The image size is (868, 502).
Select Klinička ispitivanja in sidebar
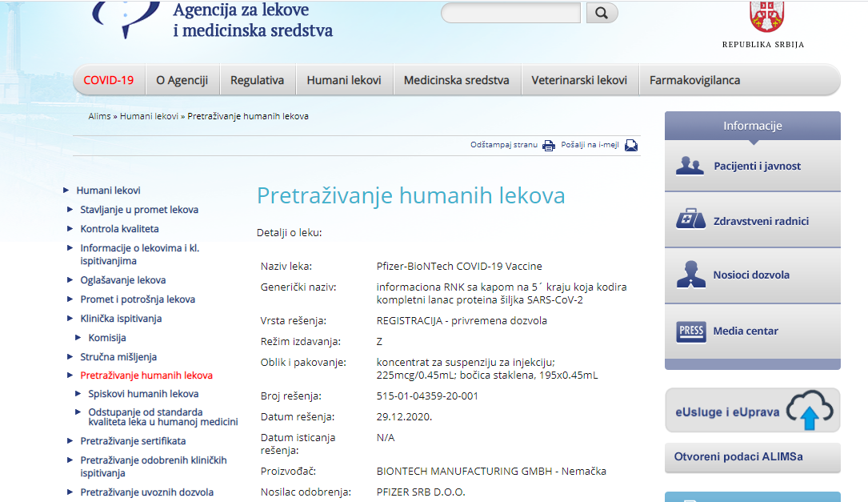tap(122, 319)
